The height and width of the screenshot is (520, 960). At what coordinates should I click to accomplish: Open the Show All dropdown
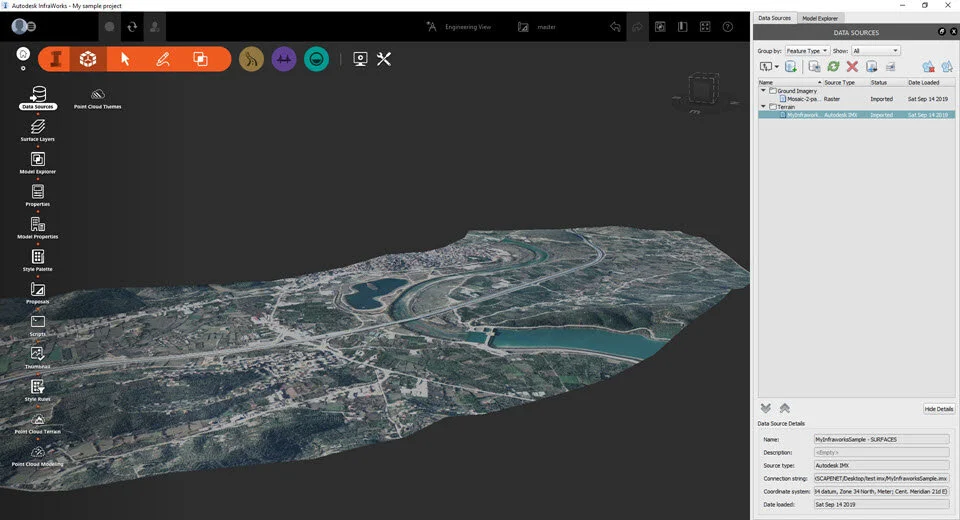pos(876,51)
